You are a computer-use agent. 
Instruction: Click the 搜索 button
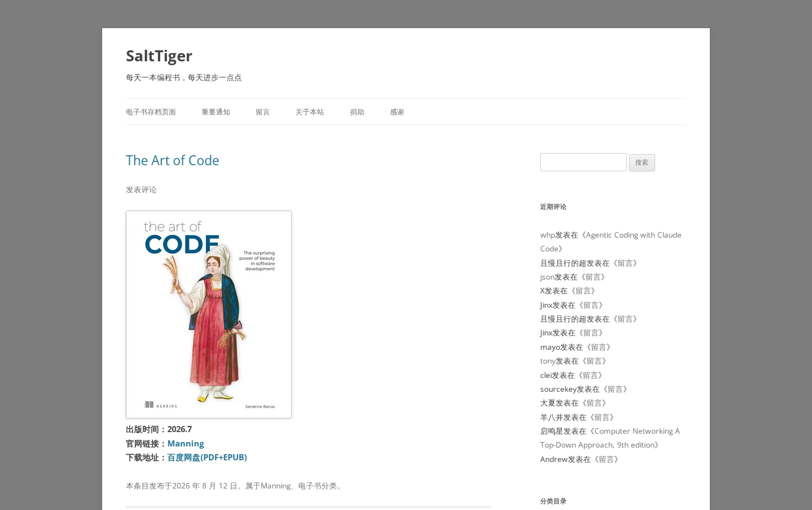[x=642, y=162]
